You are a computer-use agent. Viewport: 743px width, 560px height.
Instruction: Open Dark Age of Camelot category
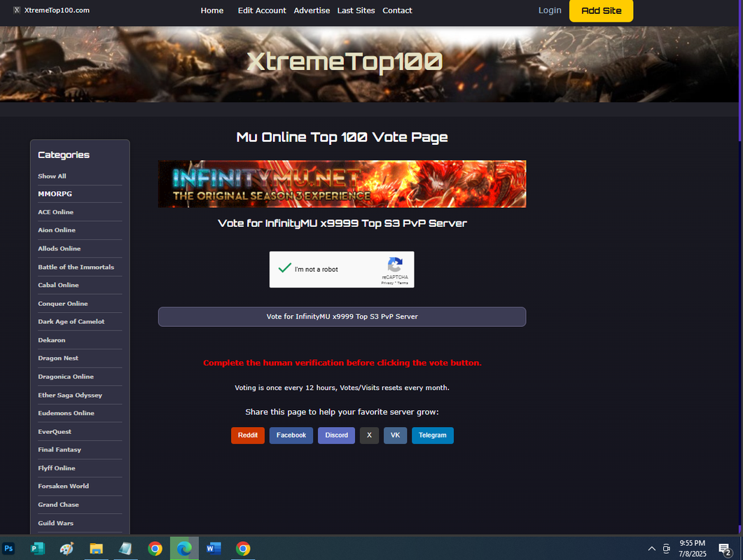[x=71, y=322]
